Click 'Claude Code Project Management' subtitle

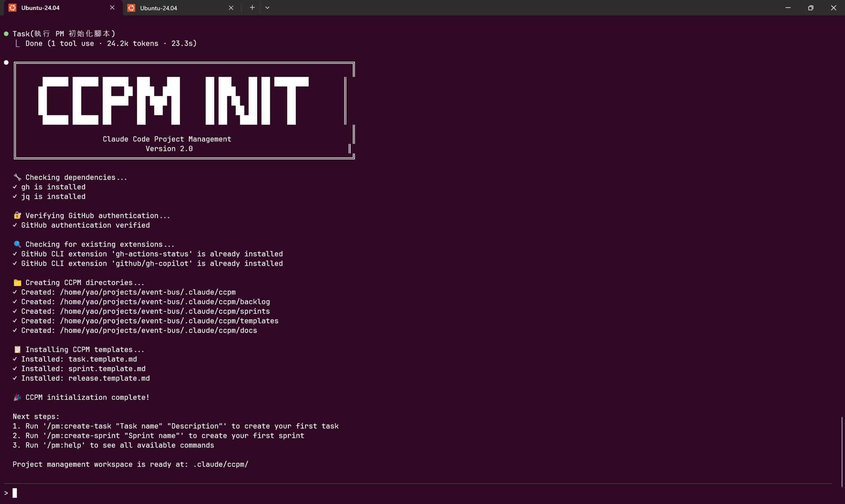click(x=167, y=139)
